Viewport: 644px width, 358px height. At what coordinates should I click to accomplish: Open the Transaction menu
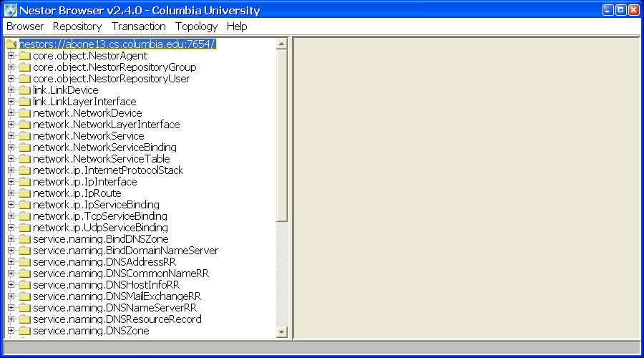(x=138, y=26)
